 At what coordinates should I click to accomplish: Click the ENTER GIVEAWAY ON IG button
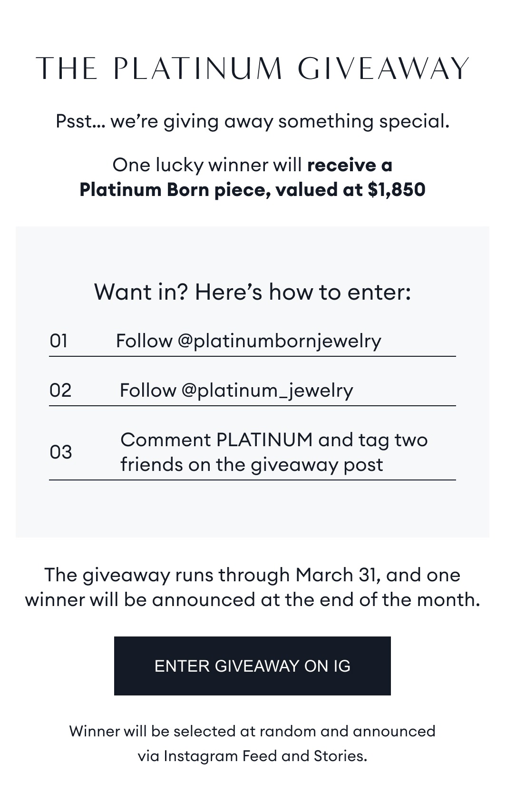[x=252, y=665]
